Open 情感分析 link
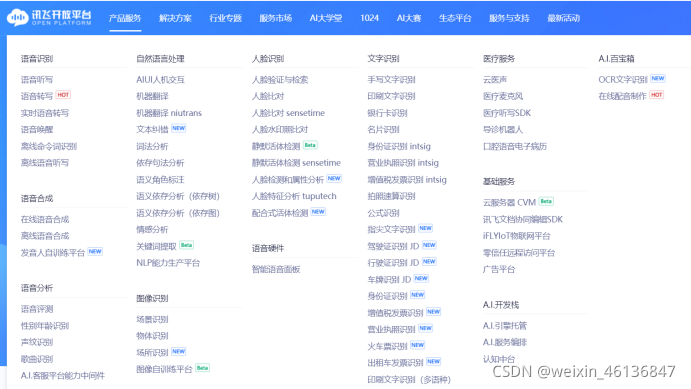 152,230
